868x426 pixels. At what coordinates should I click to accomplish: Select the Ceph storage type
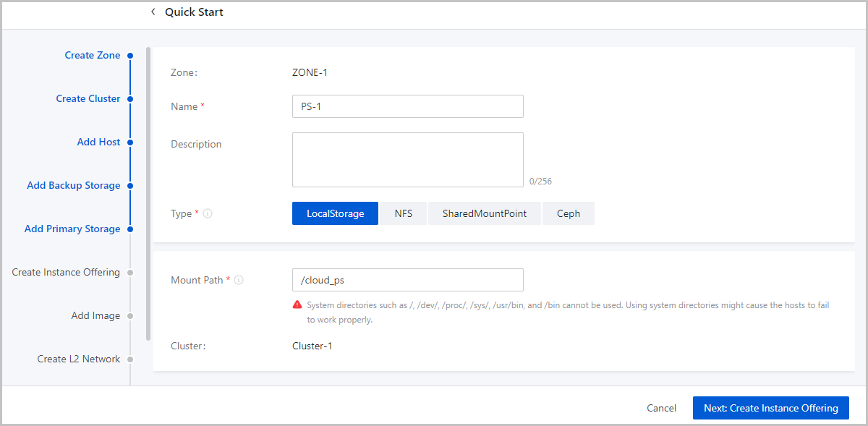point(569,213)
